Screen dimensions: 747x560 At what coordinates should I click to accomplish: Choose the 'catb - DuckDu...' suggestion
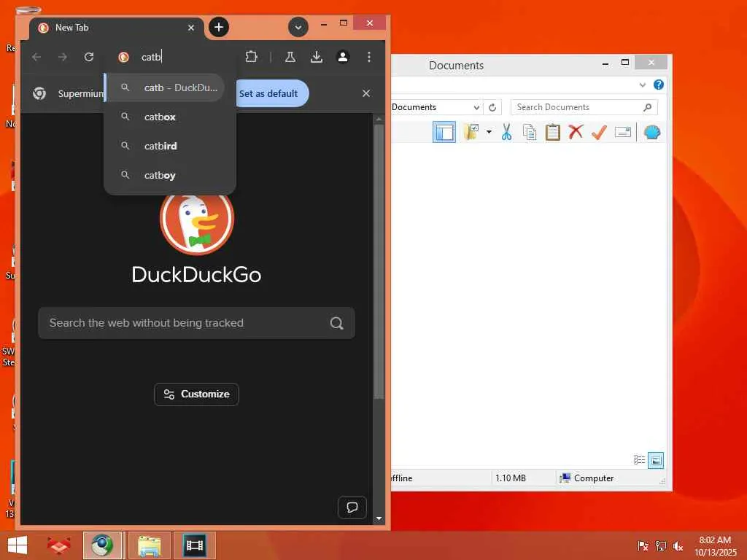(x=165, y=87)
